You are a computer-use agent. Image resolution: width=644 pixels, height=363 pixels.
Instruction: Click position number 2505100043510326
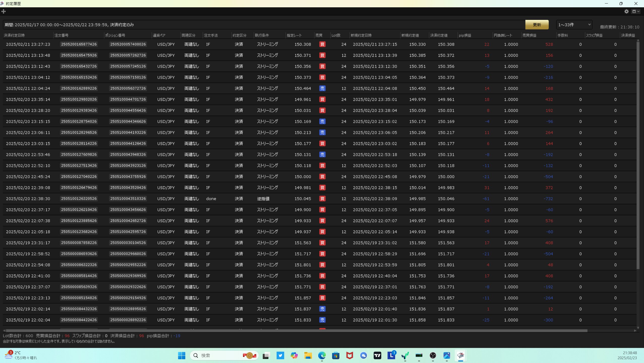tap(128, 199)
